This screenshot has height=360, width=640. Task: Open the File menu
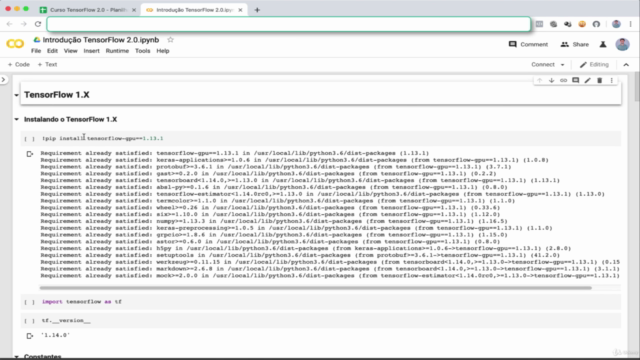(x=36, y=51)
